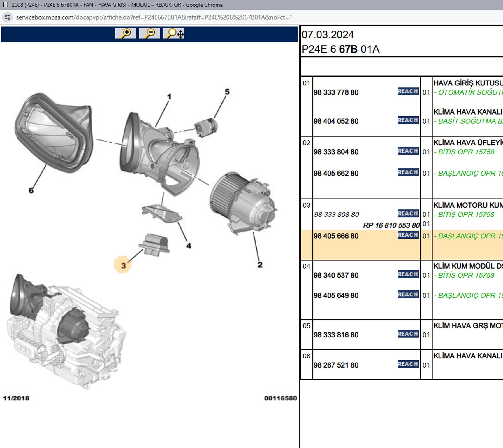503x448 pixels.
Task: Click part number 98 340 537 80
Action: [336, 275]
